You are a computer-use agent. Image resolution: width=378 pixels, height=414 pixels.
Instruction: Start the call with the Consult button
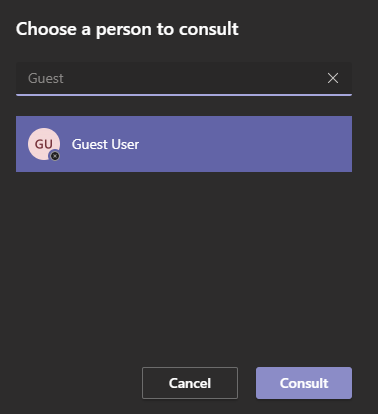click(304, 383)
